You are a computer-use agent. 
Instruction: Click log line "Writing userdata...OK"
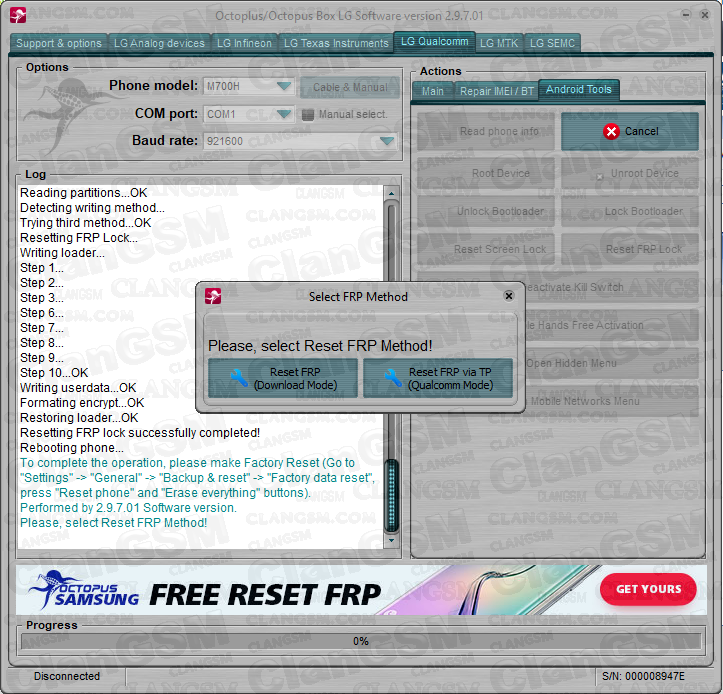78,388
